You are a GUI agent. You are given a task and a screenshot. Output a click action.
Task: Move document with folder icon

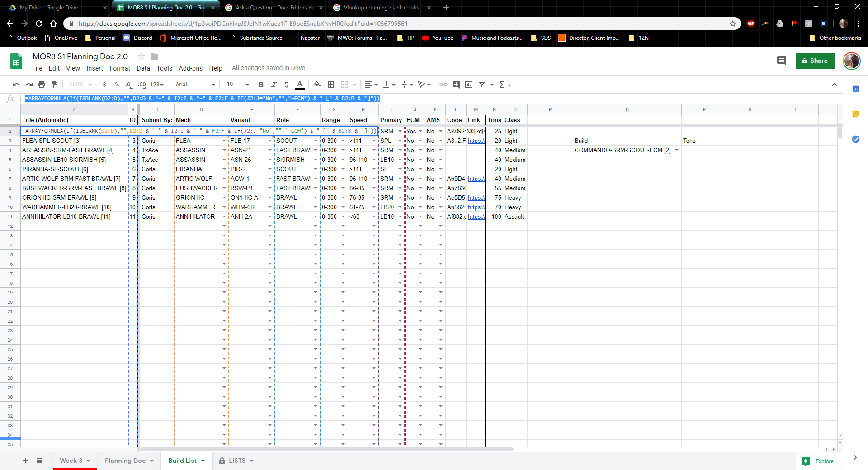154,56
